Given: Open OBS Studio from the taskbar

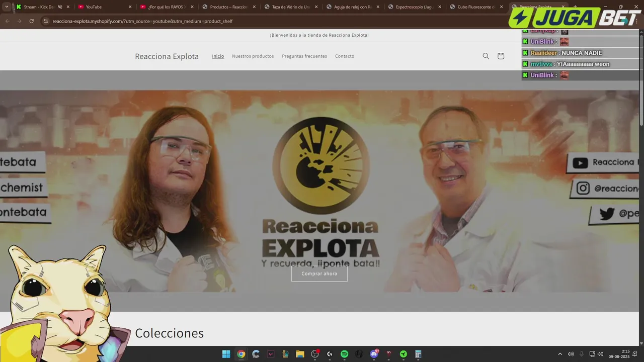Looking at the screenshot, I should click(315, 354).
